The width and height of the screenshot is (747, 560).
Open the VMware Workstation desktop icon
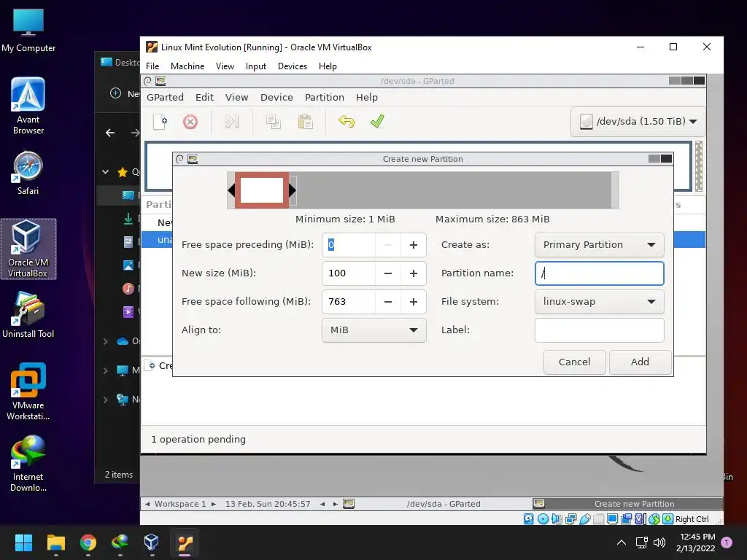[28, 392]
